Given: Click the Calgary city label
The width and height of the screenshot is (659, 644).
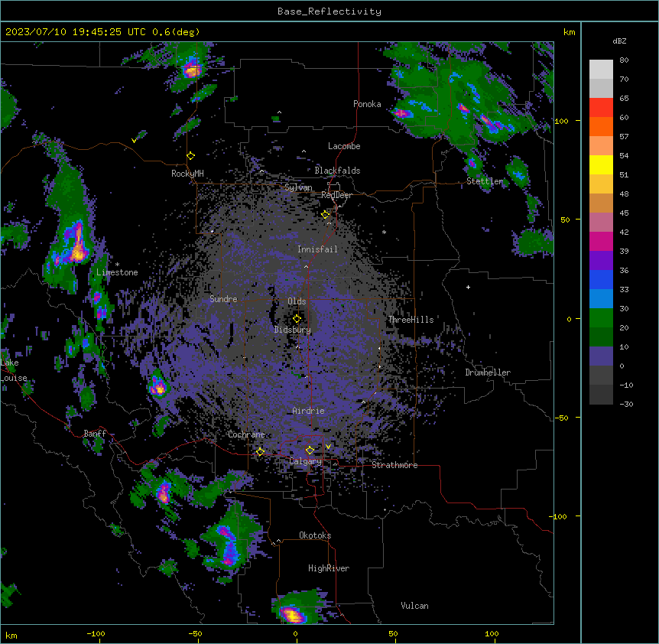Looking at the screenshot, I should click(x=306, y=461).
